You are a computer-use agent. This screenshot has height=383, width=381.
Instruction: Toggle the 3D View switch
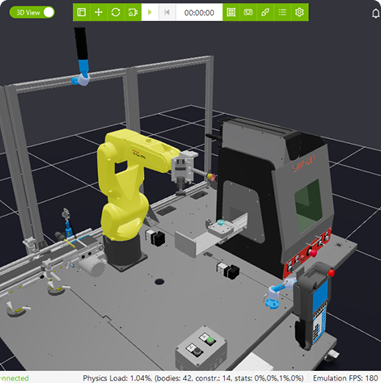(x=32, y=12)
